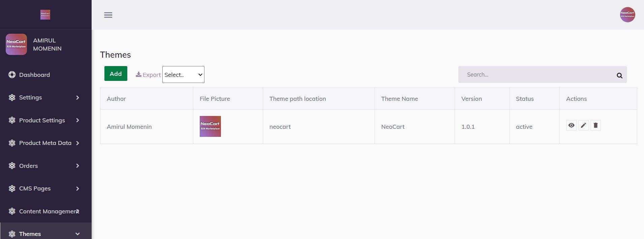
Task: Expand the Settings sidebar menu chevron
Action: [77, 98]
